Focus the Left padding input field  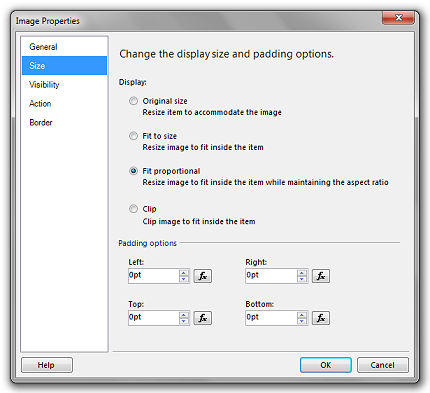click(154, 276)
